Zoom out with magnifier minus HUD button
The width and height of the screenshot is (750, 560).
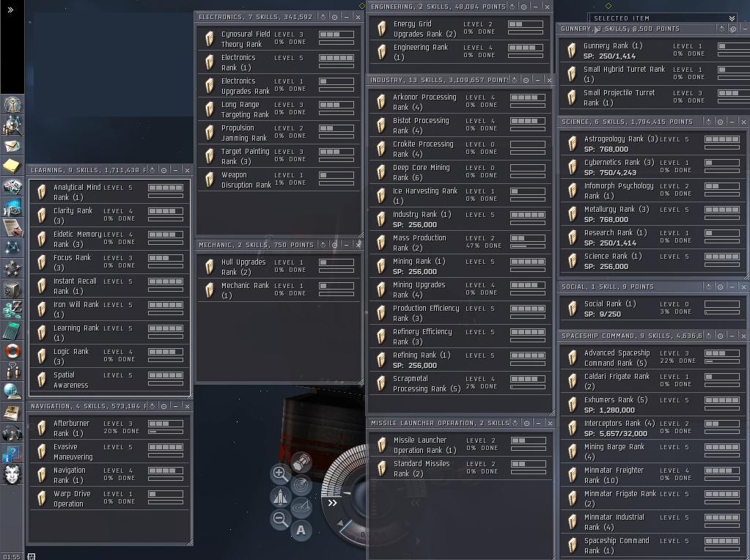[x=280, y=519]
